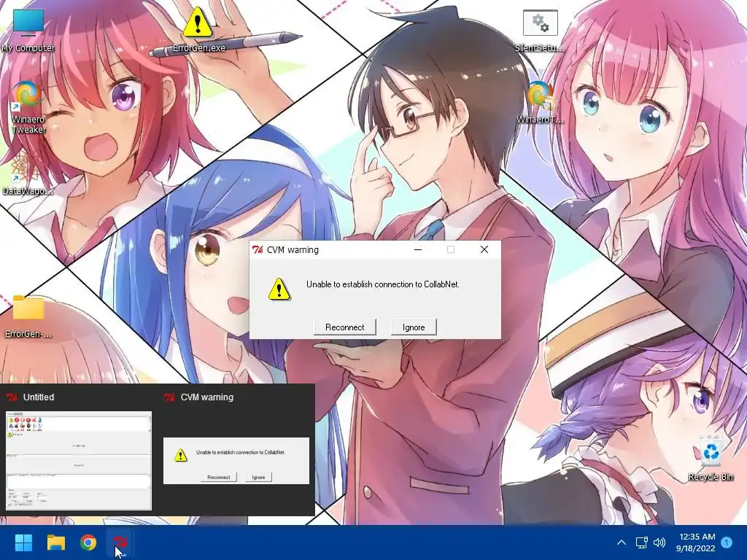747x560 pixels.
Task: Switch to the CVM warning thumbnail preview
Action: click(236, 461)
